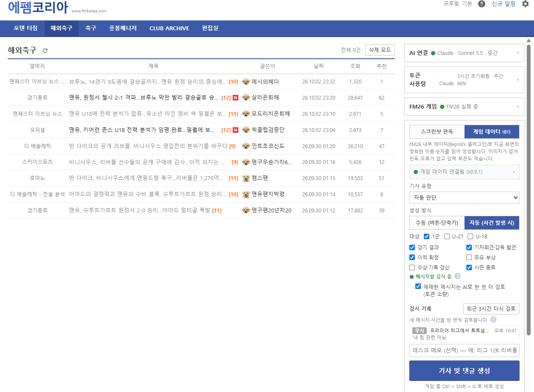Click red N badge on 첼시 2-1 post
The width and height of the screenshot is (534, 392).
(x=235, y=98)
